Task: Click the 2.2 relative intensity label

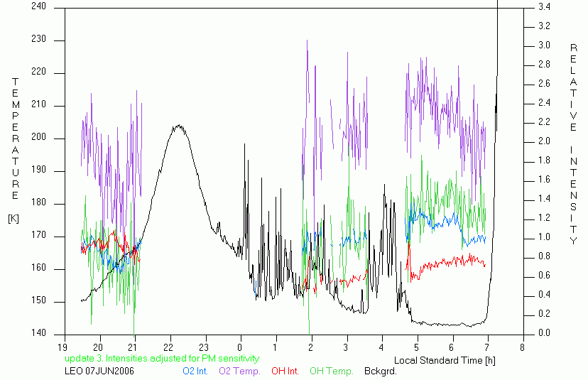Action: (x=544, y=121)
